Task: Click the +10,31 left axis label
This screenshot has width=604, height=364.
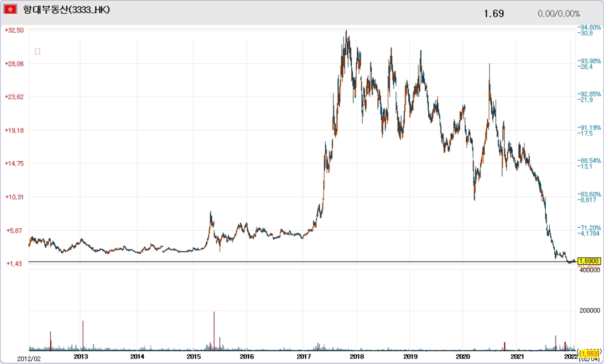Action: [x=14, y=197]
